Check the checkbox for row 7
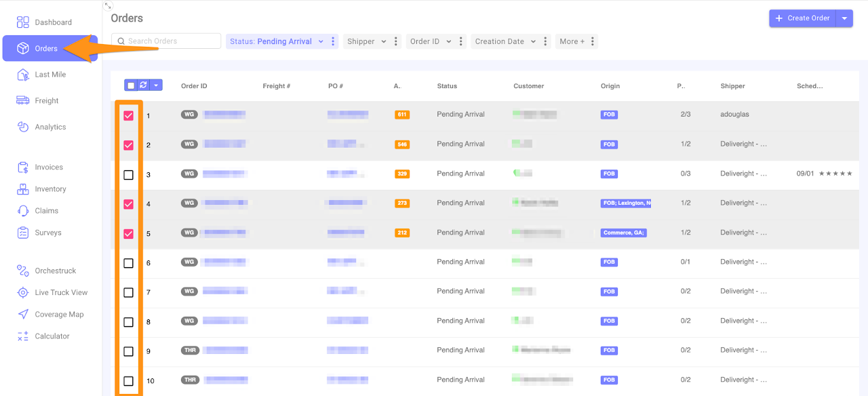The width and height of the screenshot is (868, 396). tap(128, 292)
